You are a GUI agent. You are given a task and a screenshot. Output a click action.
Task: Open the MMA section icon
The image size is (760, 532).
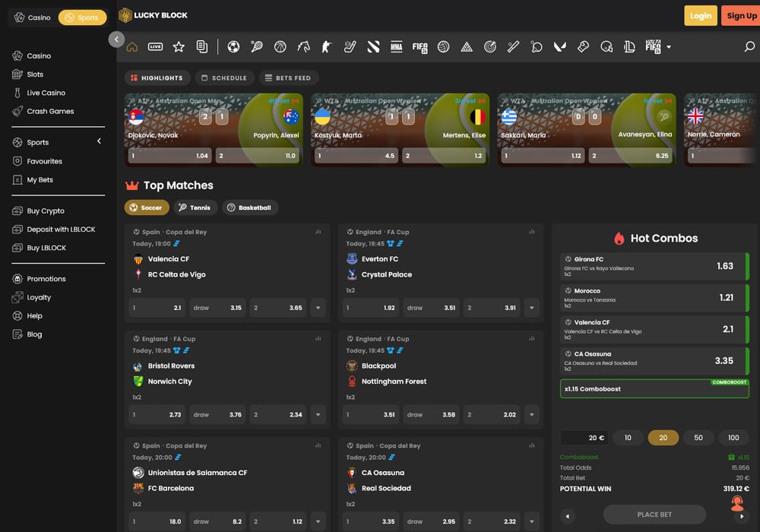tap(396, 46)
